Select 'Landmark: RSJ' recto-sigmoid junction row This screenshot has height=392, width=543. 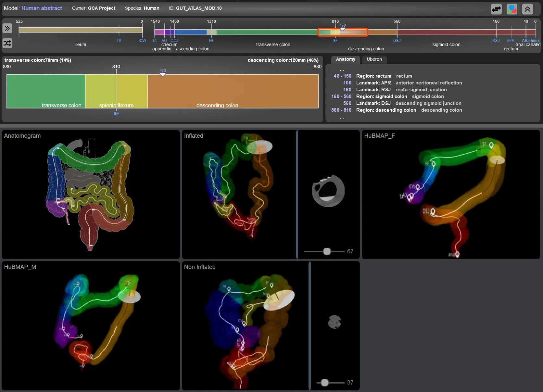pos(395,90)
